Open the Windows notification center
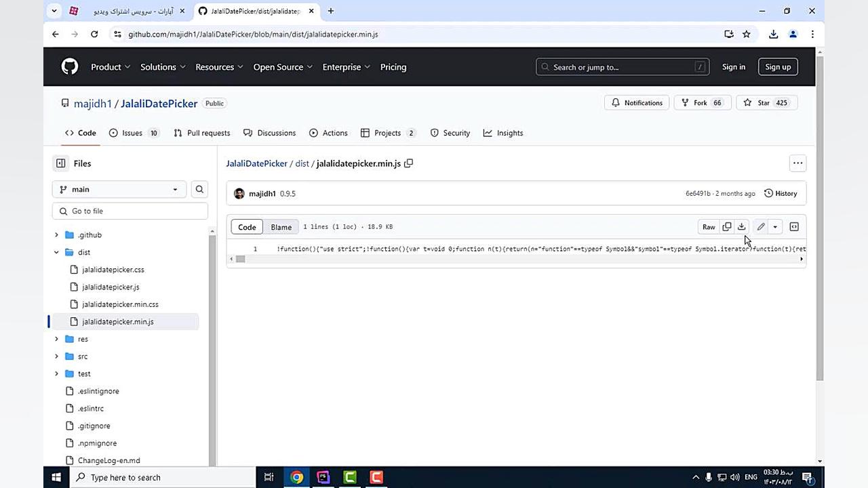This screenshot has height=488, width=868. (807, 477)
